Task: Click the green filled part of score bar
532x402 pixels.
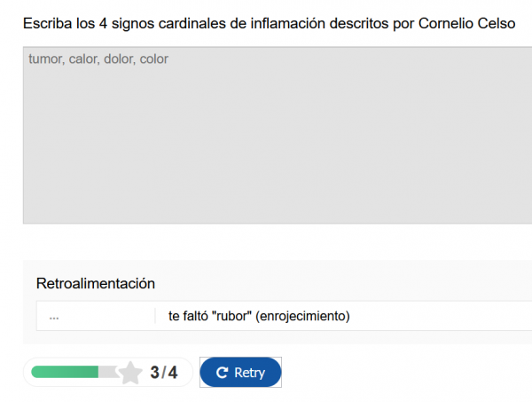Action: 64,372
